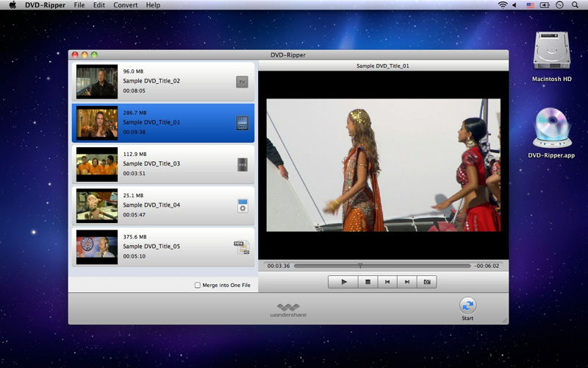Click the window resize grip corner
This screenshot has width=588, height=368.
[505, 320]
